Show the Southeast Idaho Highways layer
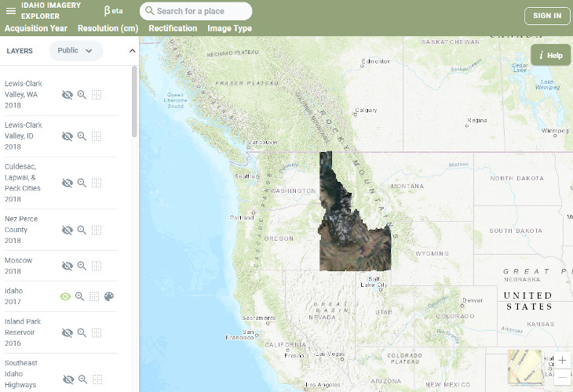 (x=68, y=379)
